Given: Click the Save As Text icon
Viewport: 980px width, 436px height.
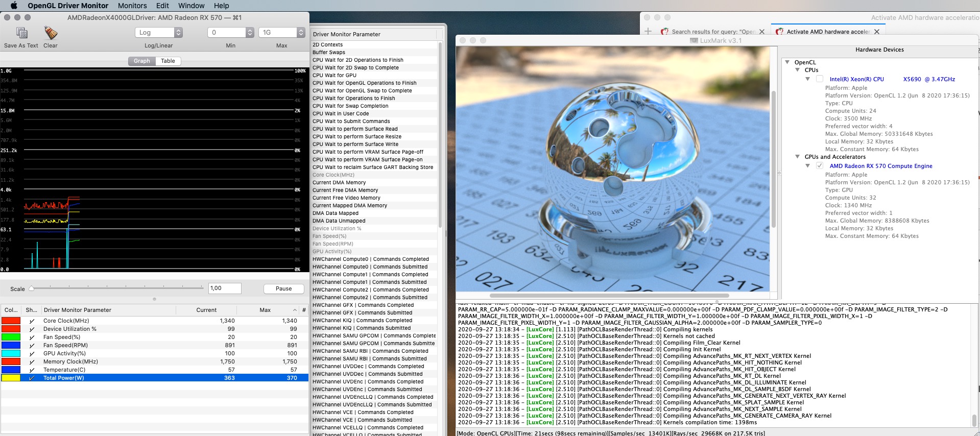Looking at the screenshot, I should coord(21,33).
